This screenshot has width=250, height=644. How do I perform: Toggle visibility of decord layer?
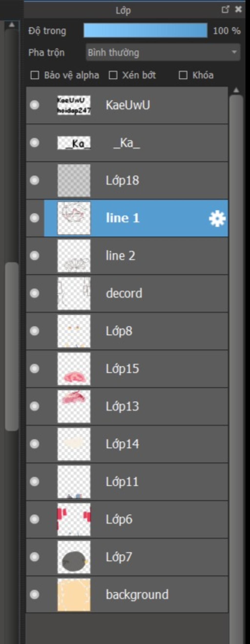coord(34,293)
